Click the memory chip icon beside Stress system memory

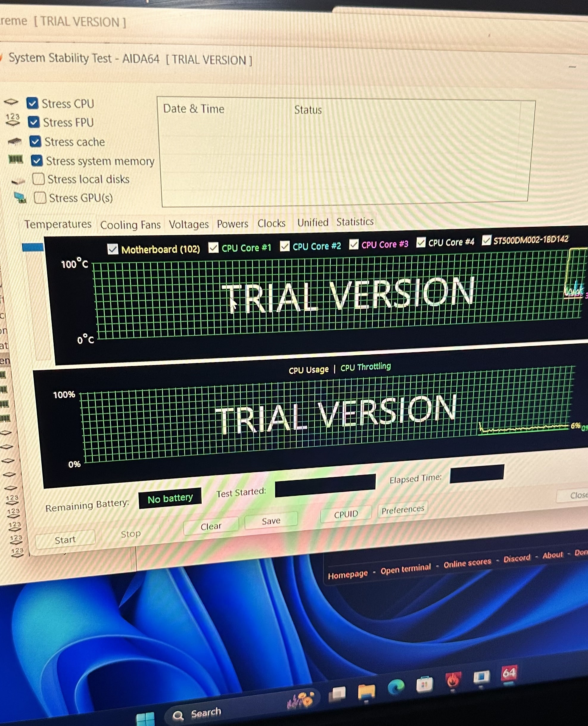click(15, 159)
